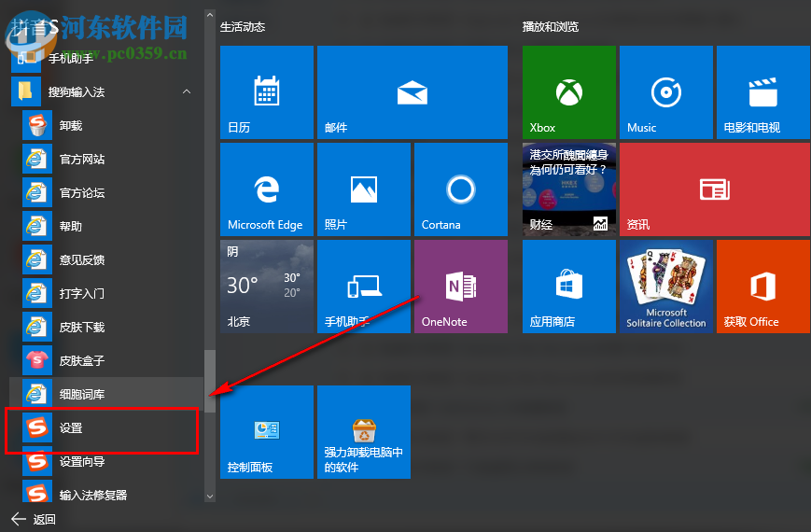Open 意见反馈 entry

[x=106, y=259]
